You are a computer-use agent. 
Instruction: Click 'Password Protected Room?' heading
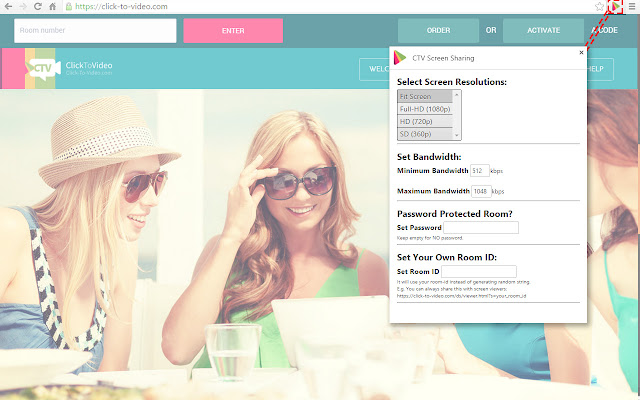[x=455, y=214]
